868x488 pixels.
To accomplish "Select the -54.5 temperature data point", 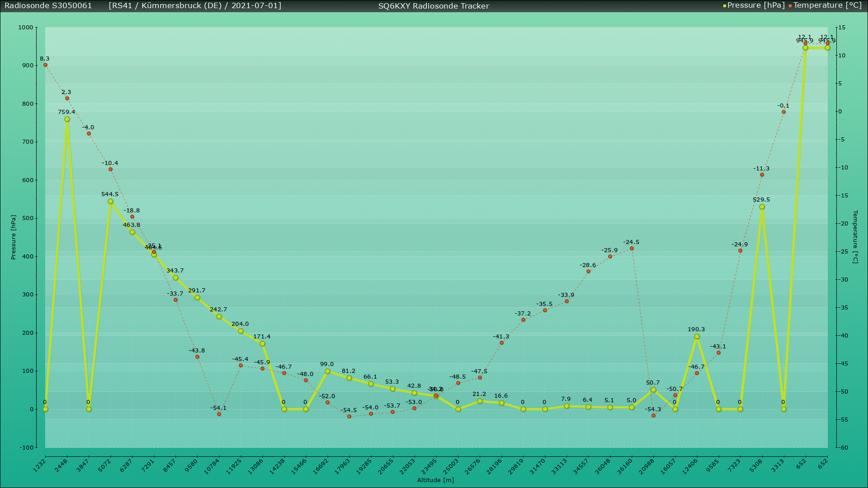I will pyautogui.click(x=349, y=417).
